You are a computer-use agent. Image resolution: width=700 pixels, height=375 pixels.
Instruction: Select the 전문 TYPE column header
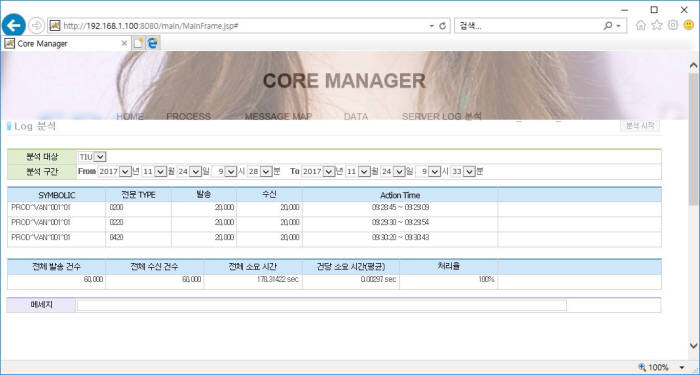(138, 195)
